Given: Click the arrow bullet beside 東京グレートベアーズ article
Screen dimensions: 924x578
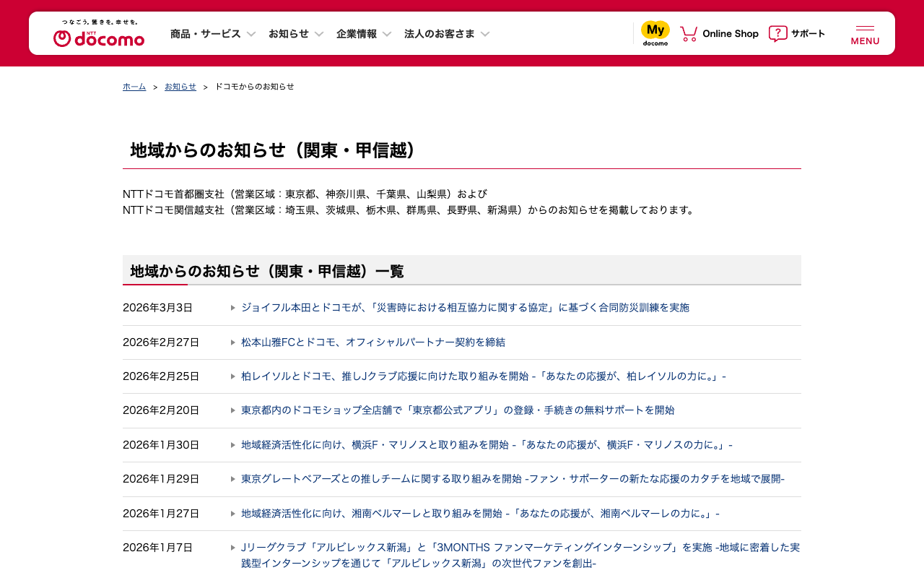Looking at the screenshot, I should coord(233,479).
